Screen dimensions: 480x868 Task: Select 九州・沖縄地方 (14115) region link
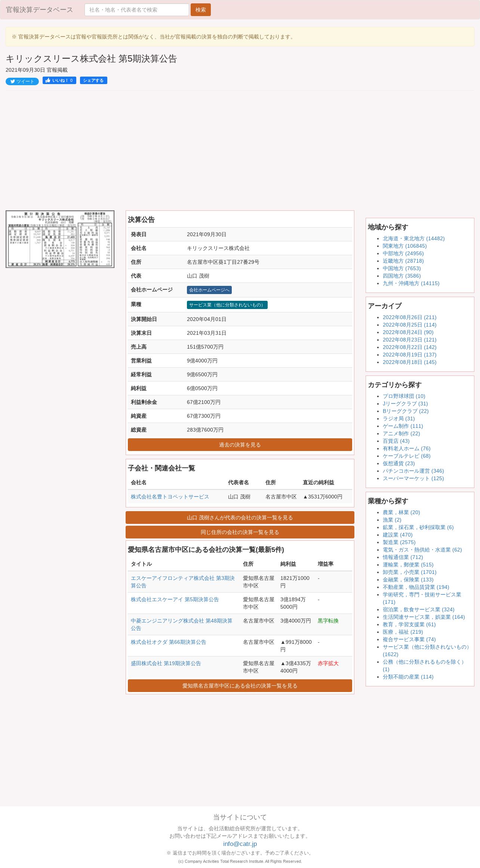tap(411, 283)
